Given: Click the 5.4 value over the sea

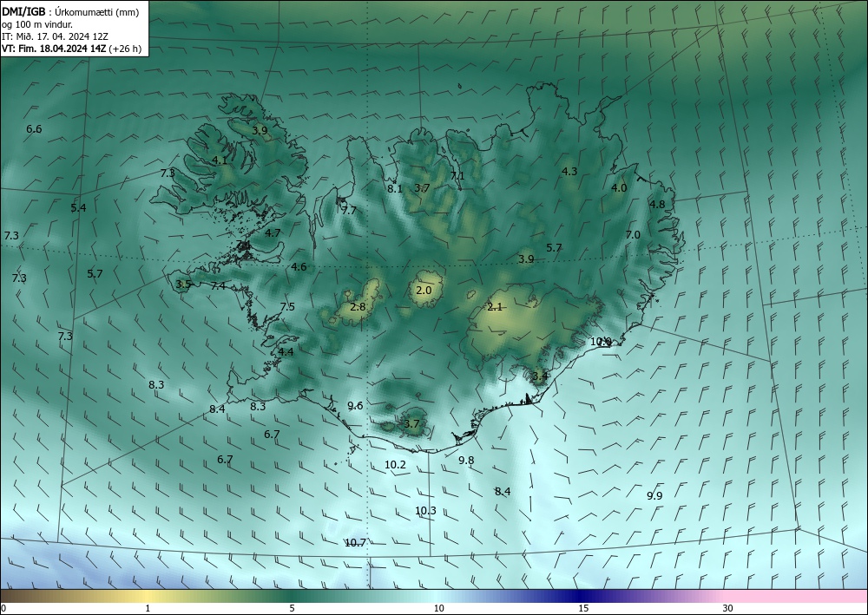Looking at the screenshot, I should pos(79,208).
